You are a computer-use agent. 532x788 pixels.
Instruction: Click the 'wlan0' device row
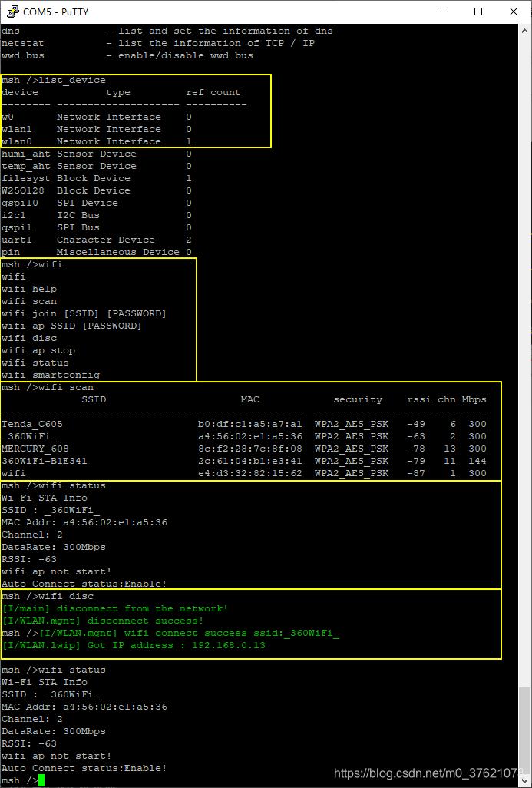[x=97, y=141]
